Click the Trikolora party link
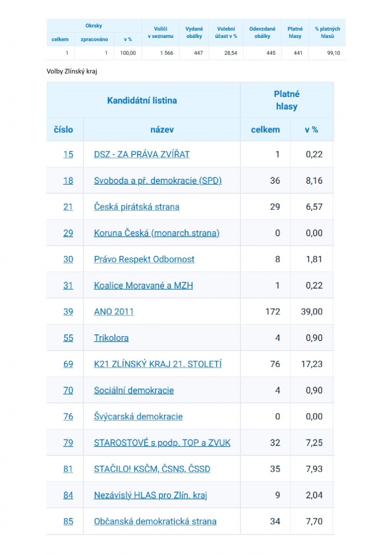Viewport: 392px width, 555px height. [x=111, y=338]
